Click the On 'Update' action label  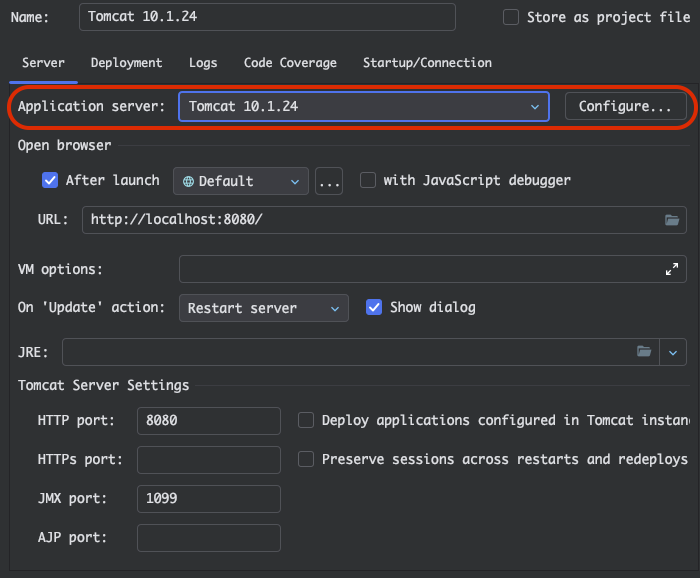(x=92, y=308)
